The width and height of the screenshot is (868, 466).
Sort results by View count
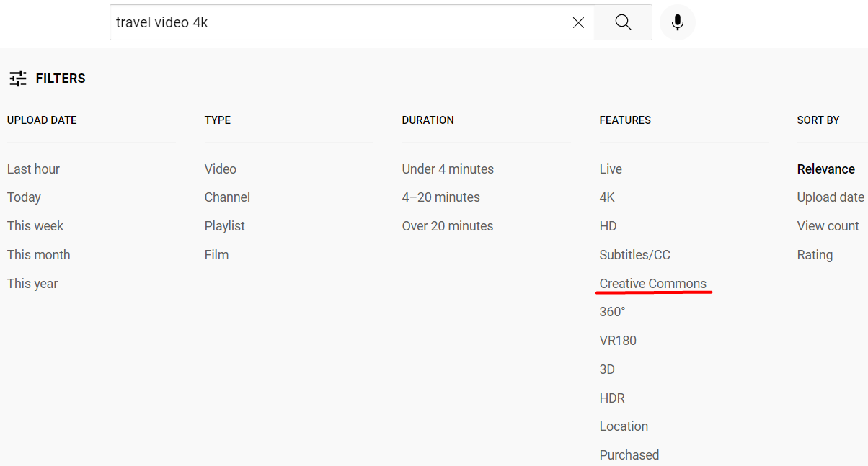tap(828, 226)
